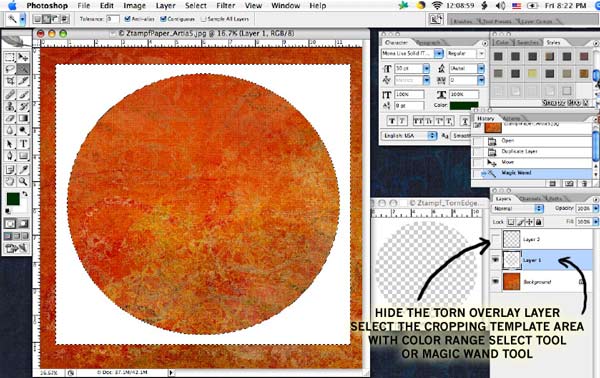Toggle the Anti-alias checkbox
600x378 pixels.
pyautogui.click(x=127, y=19)
